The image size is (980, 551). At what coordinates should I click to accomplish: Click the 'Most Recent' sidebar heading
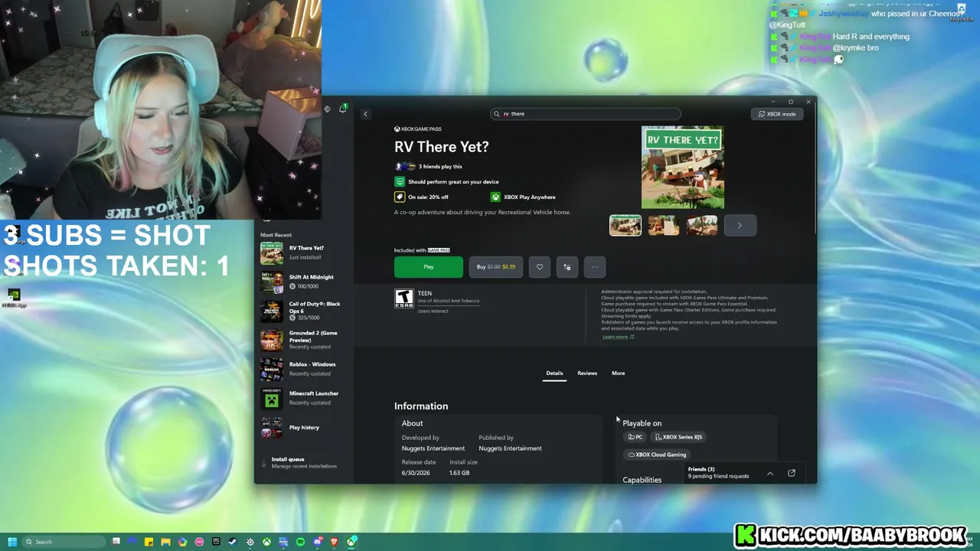(276, 235)
